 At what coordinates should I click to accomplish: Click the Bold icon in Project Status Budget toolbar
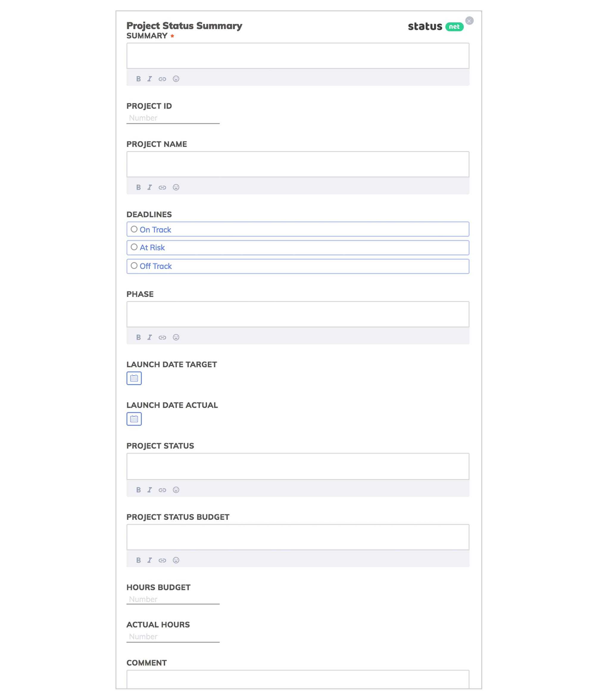(138, 560)
